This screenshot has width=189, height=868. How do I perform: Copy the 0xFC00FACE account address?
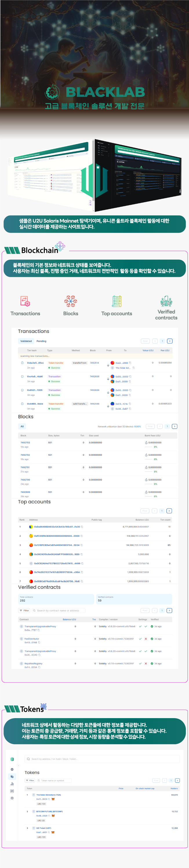(x=82, y=536)
